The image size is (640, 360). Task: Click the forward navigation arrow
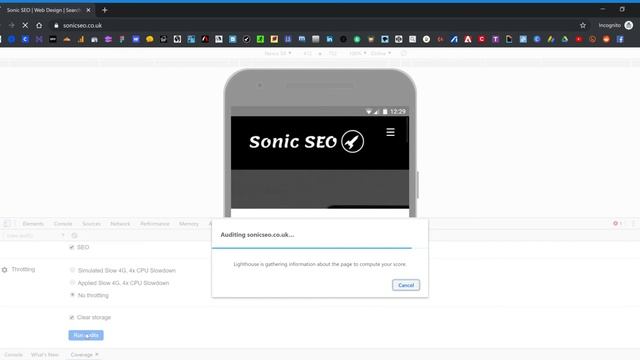(11, 25)
